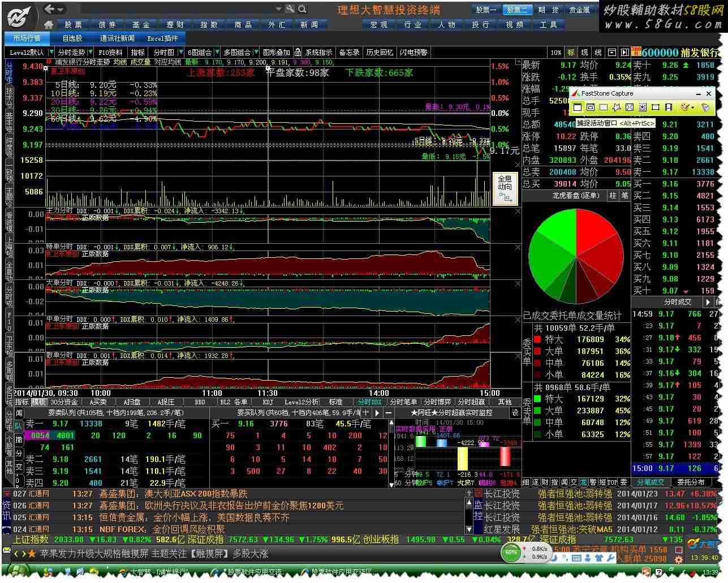Click the 贵金属 button at top
The height and width of the screenshot is (583, 728).
tap(579, 10)
